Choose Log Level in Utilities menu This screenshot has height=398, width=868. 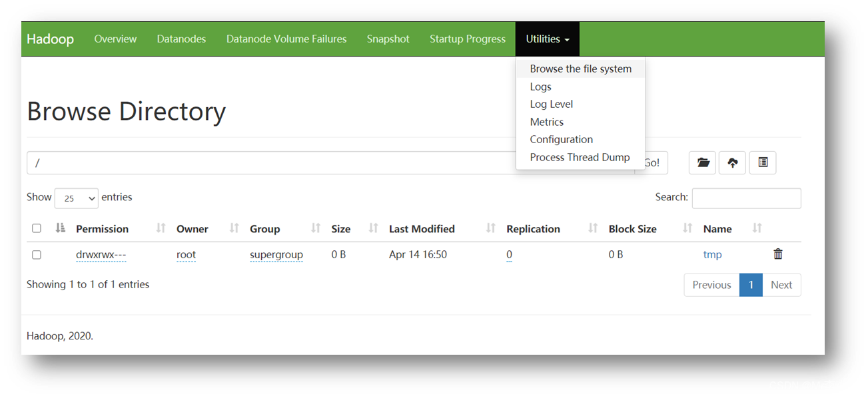(581, 104)
